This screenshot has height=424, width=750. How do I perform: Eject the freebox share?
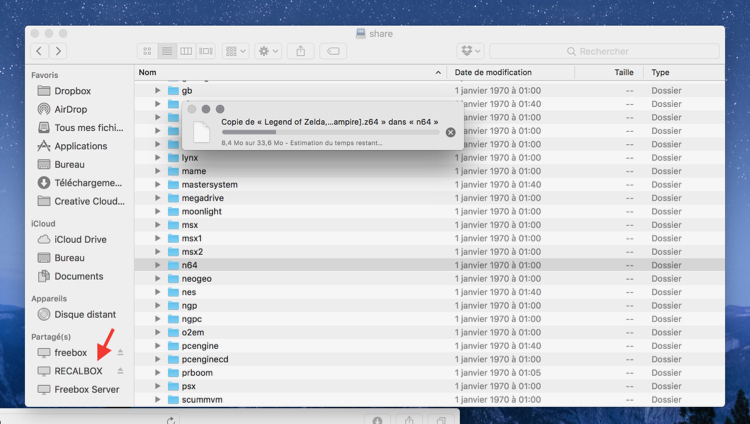tap(121, 352)
